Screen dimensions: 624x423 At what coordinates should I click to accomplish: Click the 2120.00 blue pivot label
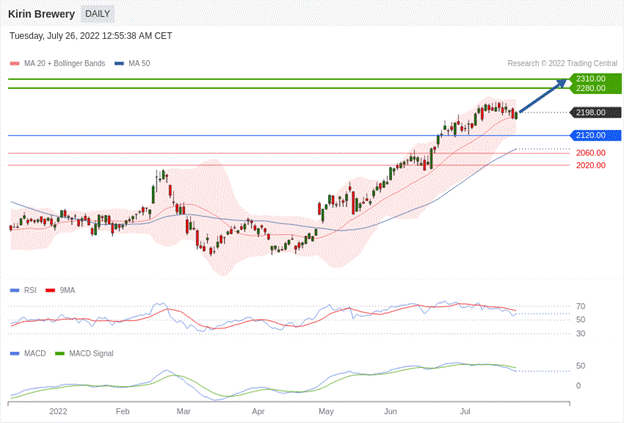point(596,135)
